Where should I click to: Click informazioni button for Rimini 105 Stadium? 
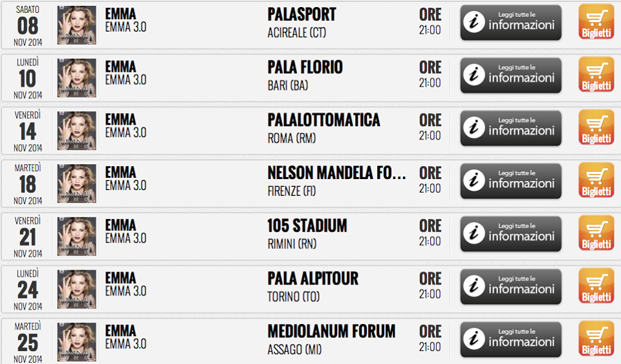point(510,234)
